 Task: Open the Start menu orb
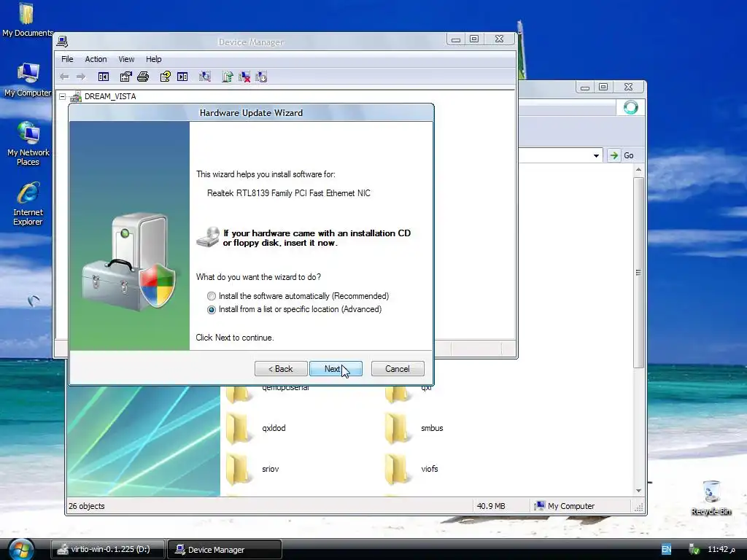20,549
